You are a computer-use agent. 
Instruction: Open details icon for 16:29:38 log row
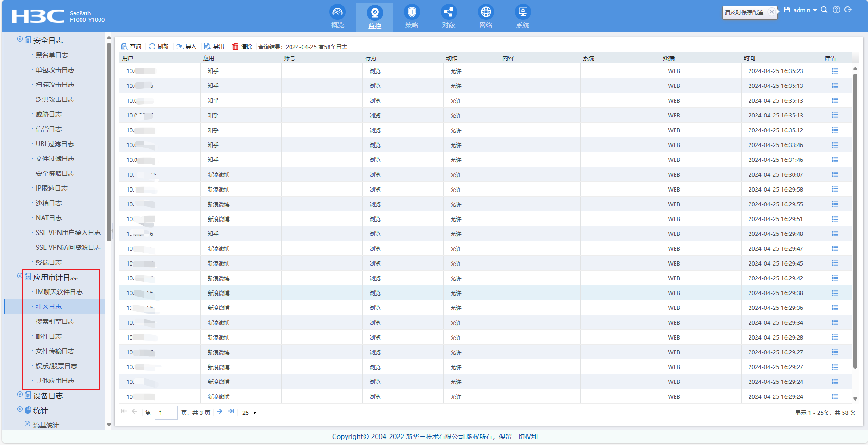click(835, 293)
